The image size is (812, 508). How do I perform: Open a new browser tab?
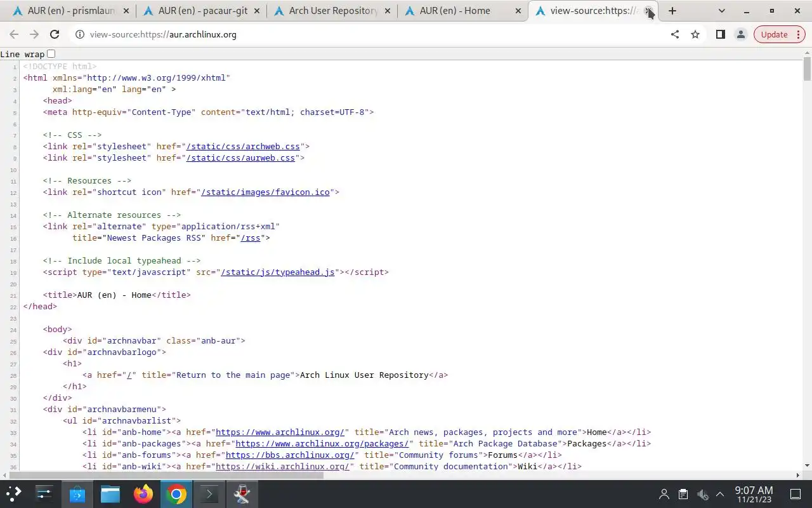pyautogui.click(x=672, y=11)
